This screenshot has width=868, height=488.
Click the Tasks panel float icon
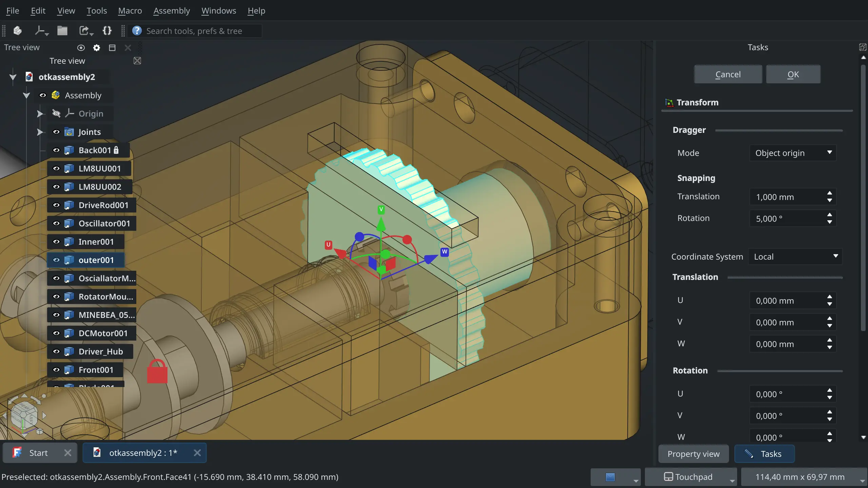(x=863, y=47)
